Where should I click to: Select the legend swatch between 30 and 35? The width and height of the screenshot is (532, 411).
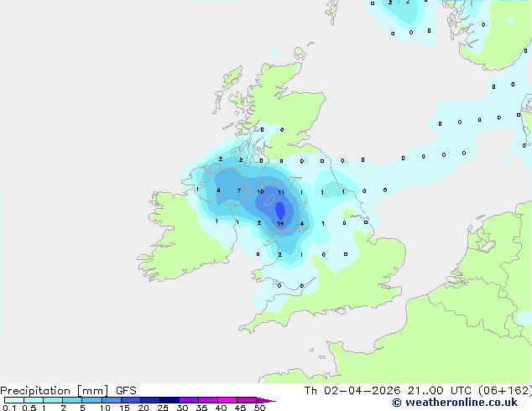pos(189,400)
